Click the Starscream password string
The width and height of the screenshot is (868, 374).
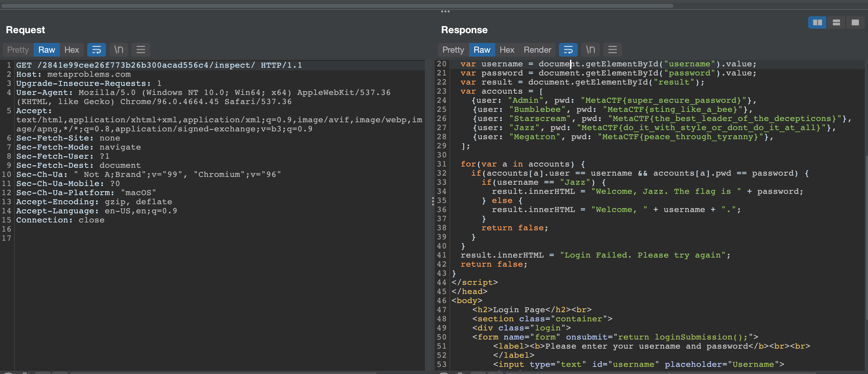(x=725, y=118)
